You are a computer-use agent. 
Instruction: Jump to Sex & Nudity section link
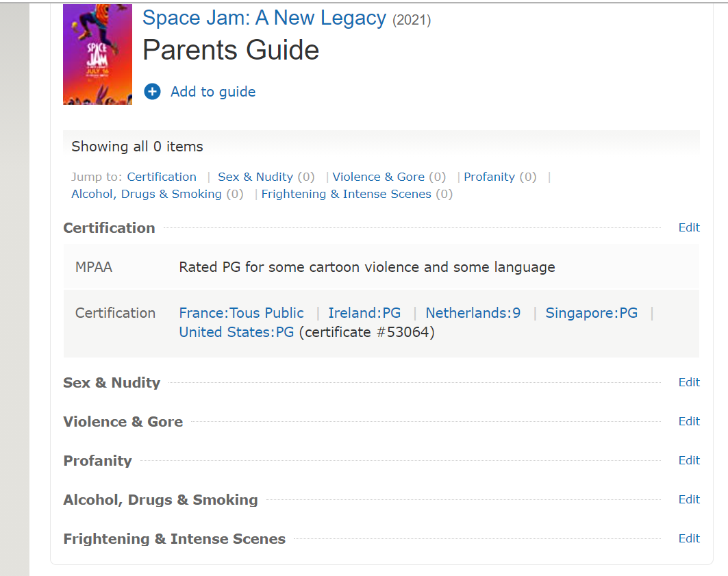coord(255,177)
